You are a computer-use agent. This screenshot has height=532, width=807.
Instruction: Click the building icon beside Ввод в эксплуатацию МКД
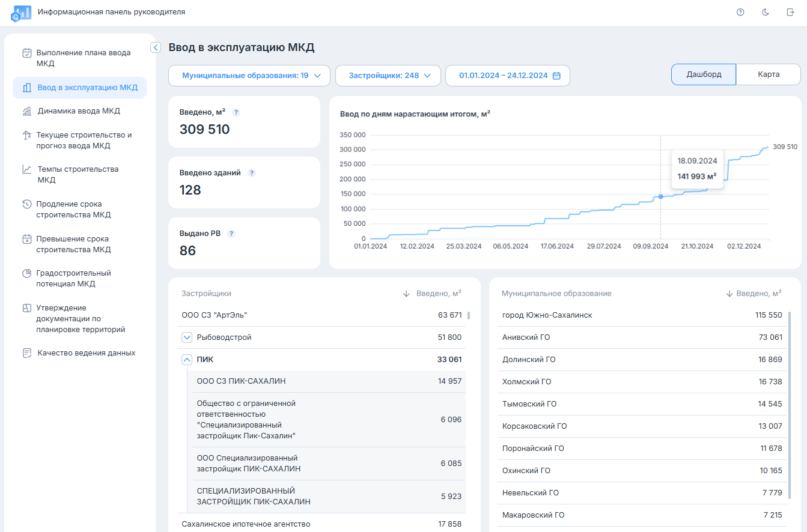pyautogui.click(x=27, y=88)
